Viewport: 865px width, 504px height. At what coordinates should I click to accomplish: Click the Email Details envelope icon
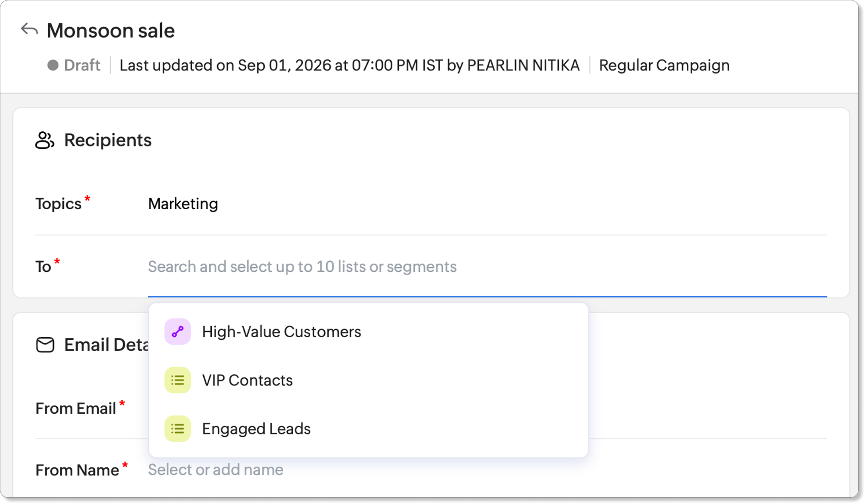click(x=45, y=345)
